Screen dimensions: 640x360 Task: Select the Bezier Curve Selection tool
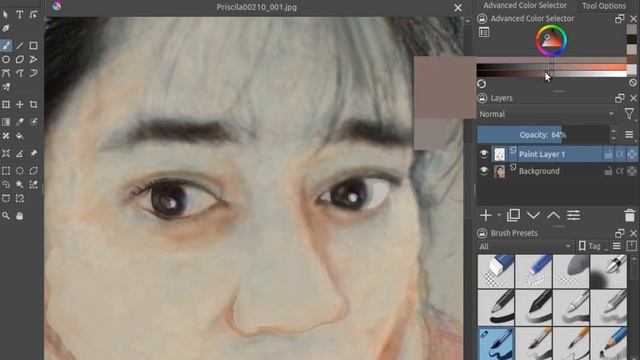[x=6, y=198]
